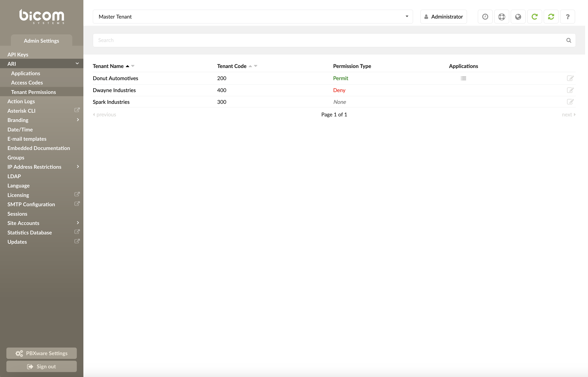Click the help question mark icon
Image resolution: width=588 pixels, height=377 pixels.
click(x=568, y=17)
